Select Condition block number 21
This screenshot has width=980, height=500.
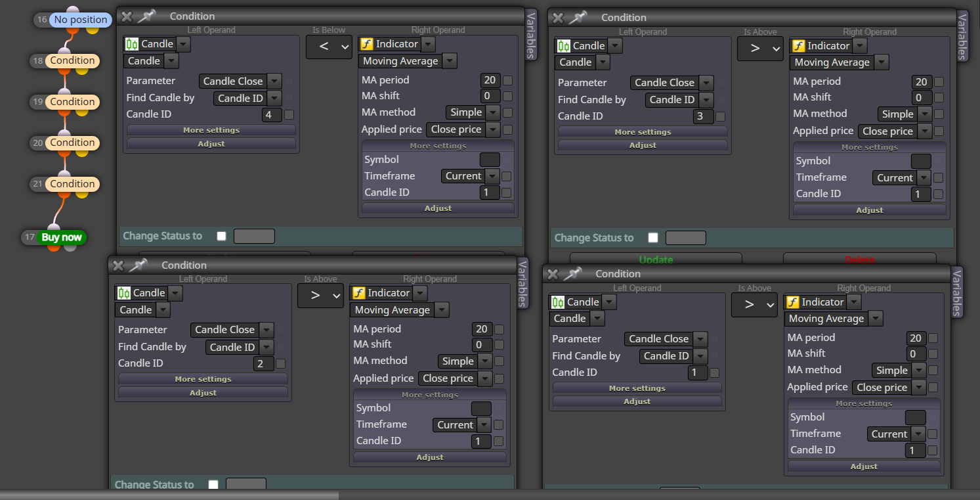[x=72, y=184]
